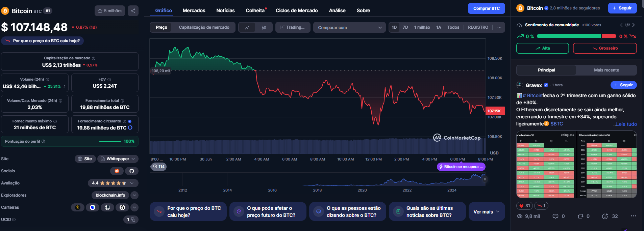Select the Preço chart toggle
This screenshot has width=644, height=231.
click(x=162, y=27)
